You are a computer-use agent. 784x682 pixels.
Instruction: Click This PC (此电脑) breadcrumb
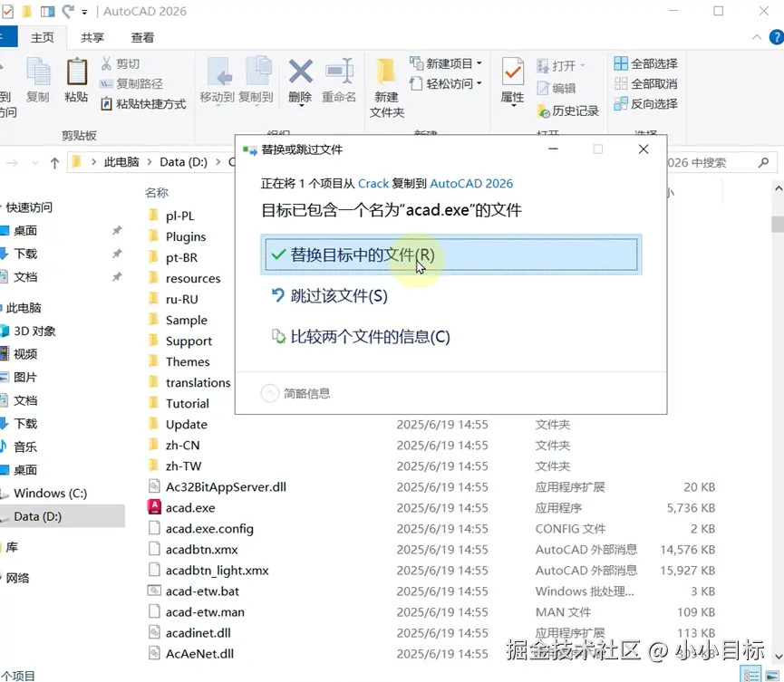[x=121, y=162]
